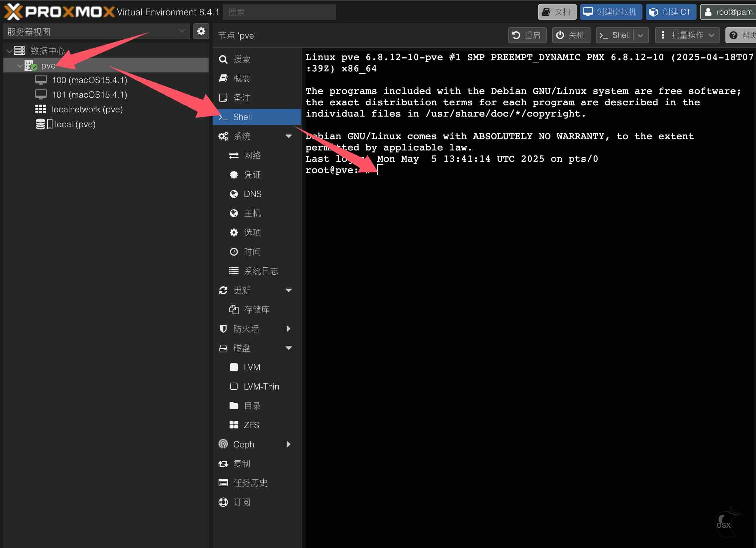Click the 关机 shutdown button

click(x=571, y=35)
